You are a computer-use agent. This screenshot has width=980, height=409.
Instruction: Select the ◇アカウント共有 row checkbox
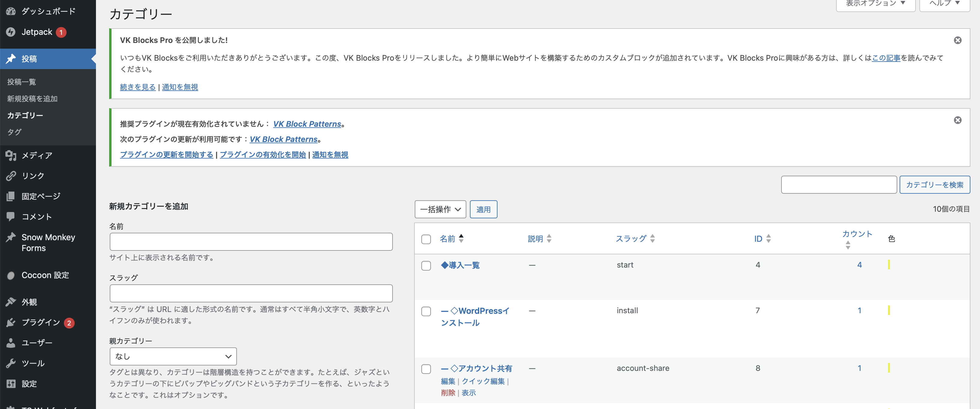(x=426, y=369)
